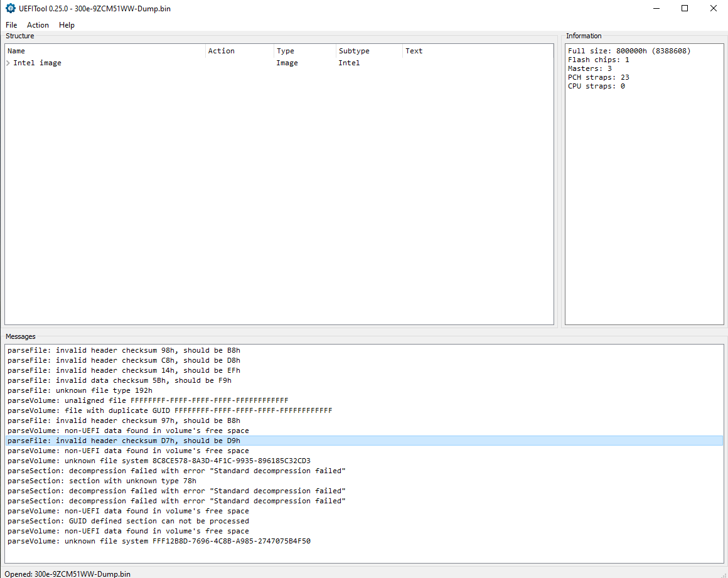Screen dimensions: 728x578
Task: Maximize the UEFITool window
Action: tap(685, 9)
